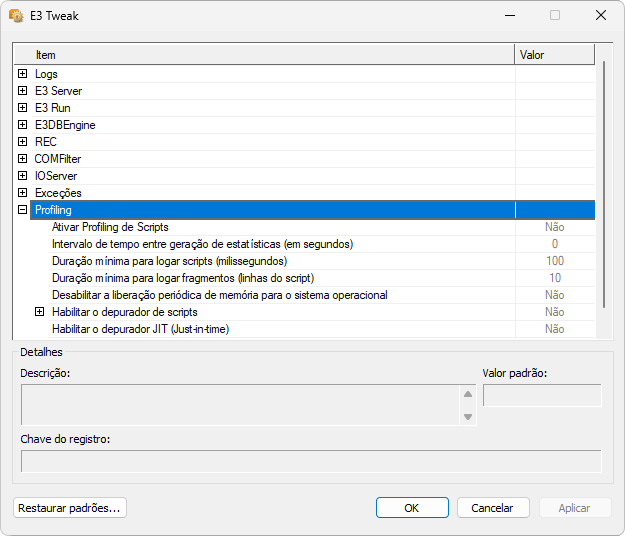Expand Habilitar o depurador de scripts
Viewport: 625px width, 536px height.
coord(40,312)
